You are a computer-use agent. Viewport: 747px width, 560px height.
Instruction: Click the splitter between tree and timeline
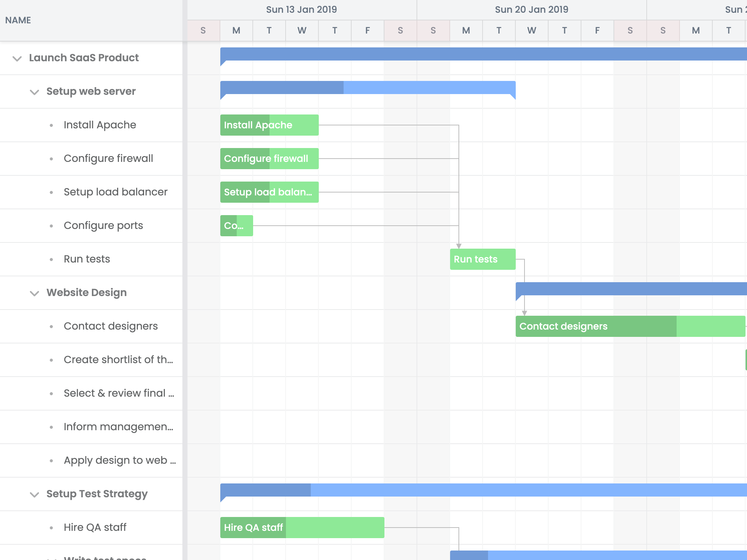(x=185, y=280)
